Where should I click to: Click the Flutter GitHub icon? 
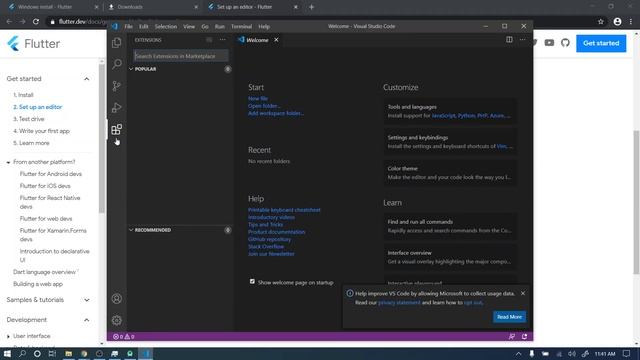565,43
